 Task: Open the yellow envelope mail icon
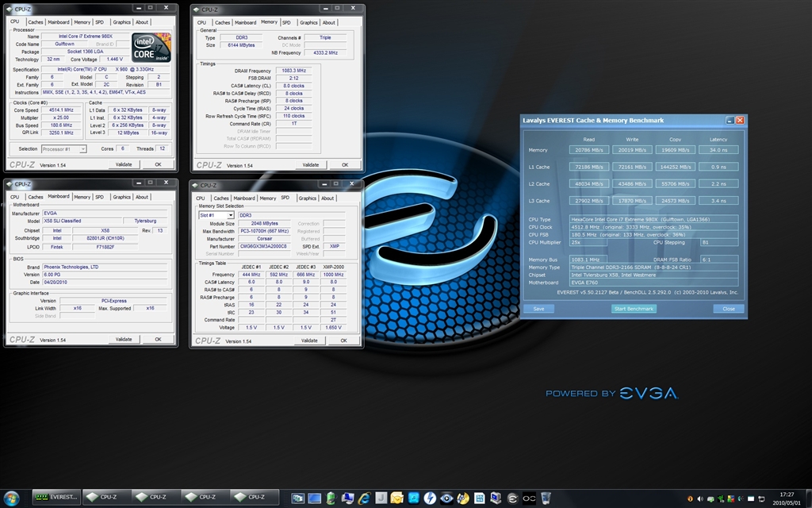point(397,498)
